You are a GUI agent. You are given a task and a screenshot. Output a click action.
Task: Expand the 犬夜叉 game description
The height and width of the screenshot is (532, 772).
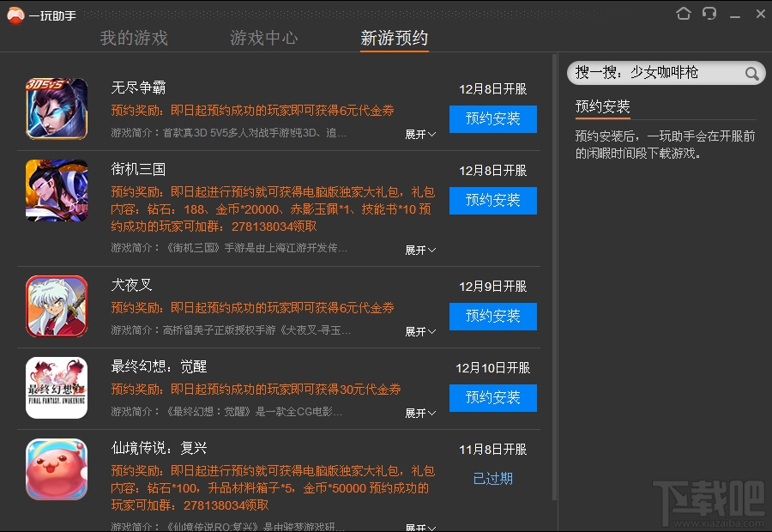[x=419, y=332]
